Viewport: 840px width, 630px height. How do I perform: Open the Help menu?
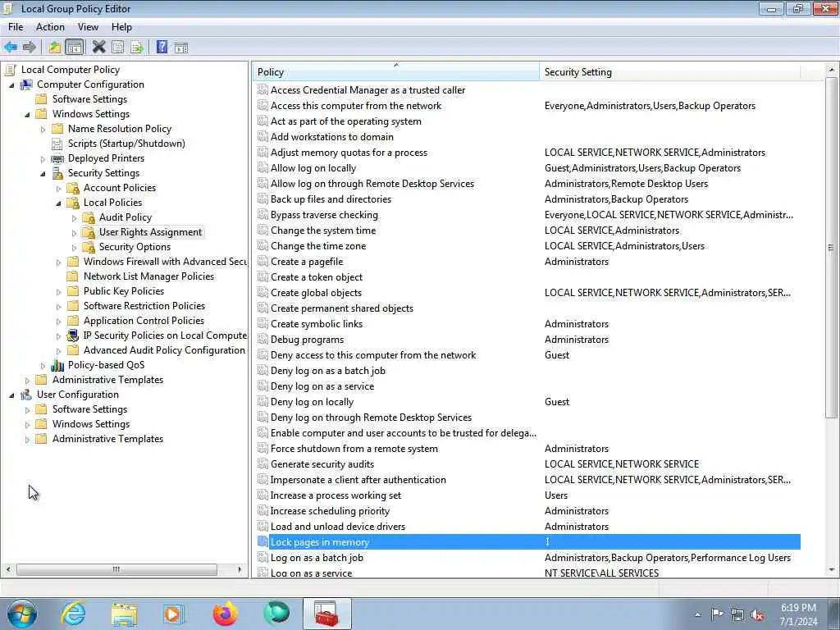click(x=121, y=27)
